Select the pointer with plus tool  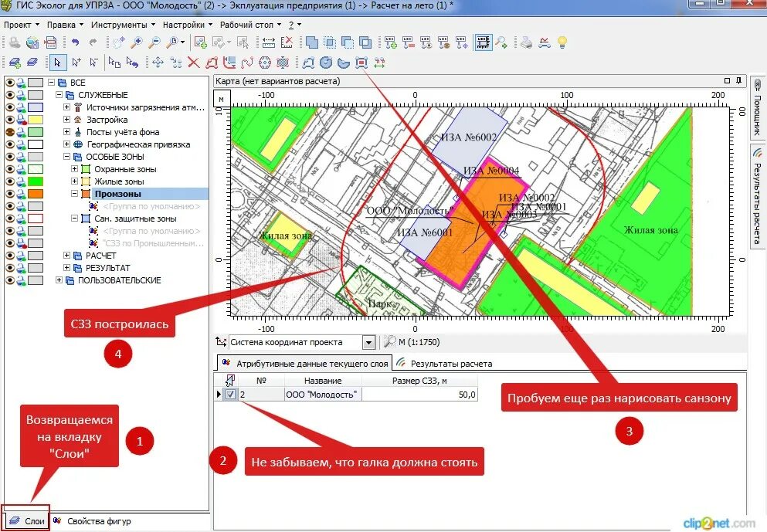pos(76,63)
